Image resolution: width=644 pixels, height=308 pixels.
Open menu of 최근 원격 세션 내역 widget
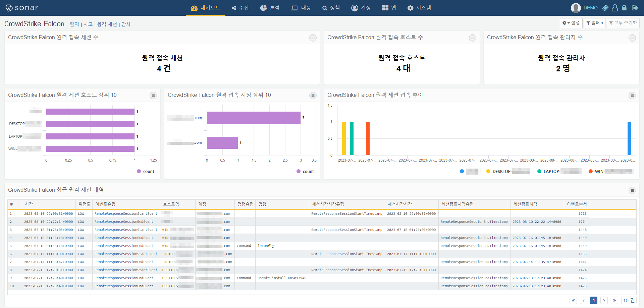[632, 190]
